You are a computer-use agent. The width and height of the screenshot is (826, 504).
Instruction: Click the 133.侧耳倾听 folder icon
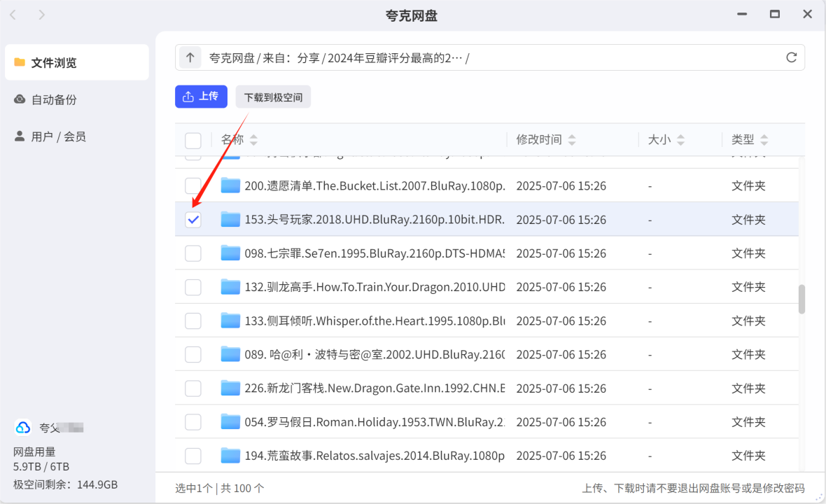tap(230, 320)
